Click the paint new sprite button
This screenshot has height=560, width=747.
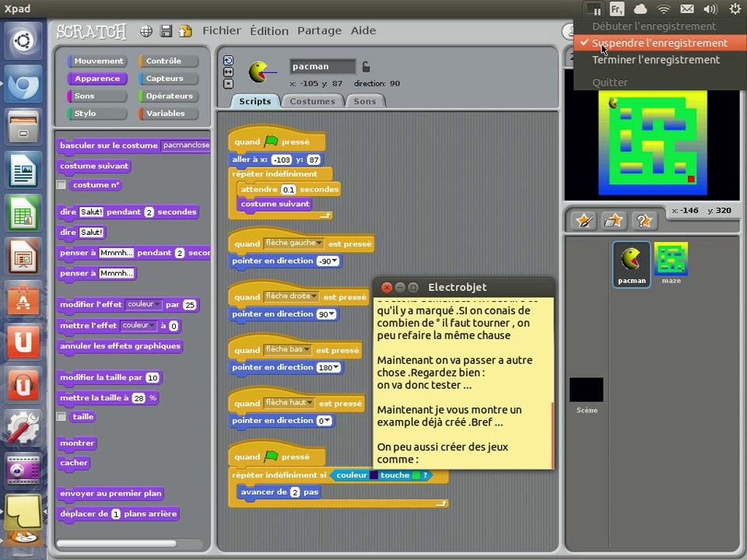tap(584, 220)
